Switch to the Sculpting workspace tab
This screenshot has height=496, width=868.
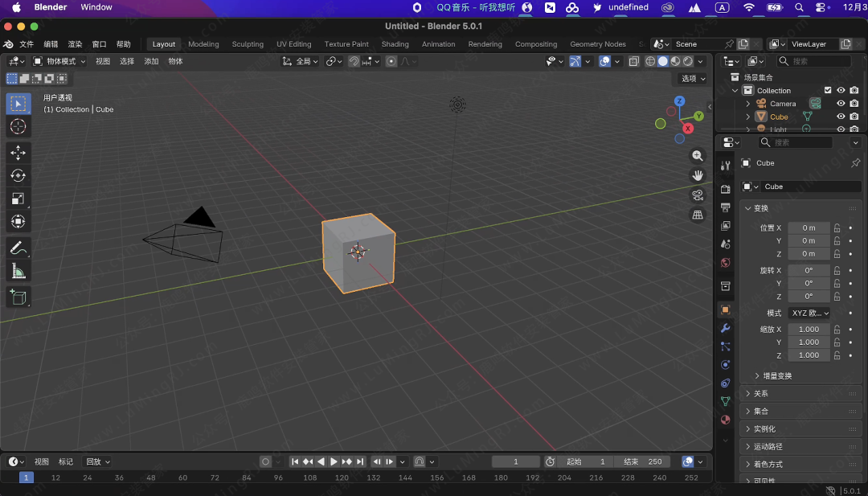(x=248, y=44)
